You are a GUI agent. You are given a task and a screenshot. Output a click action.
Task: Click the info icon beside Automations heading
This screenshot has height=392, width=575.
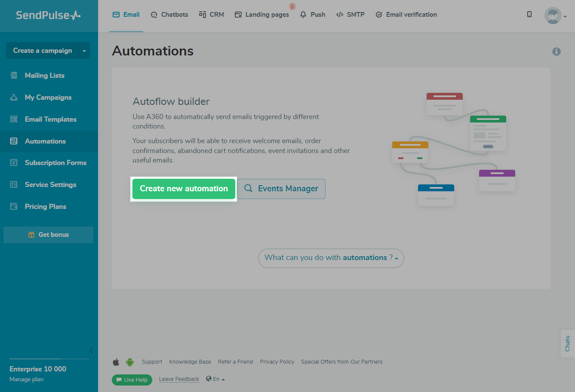556,52
